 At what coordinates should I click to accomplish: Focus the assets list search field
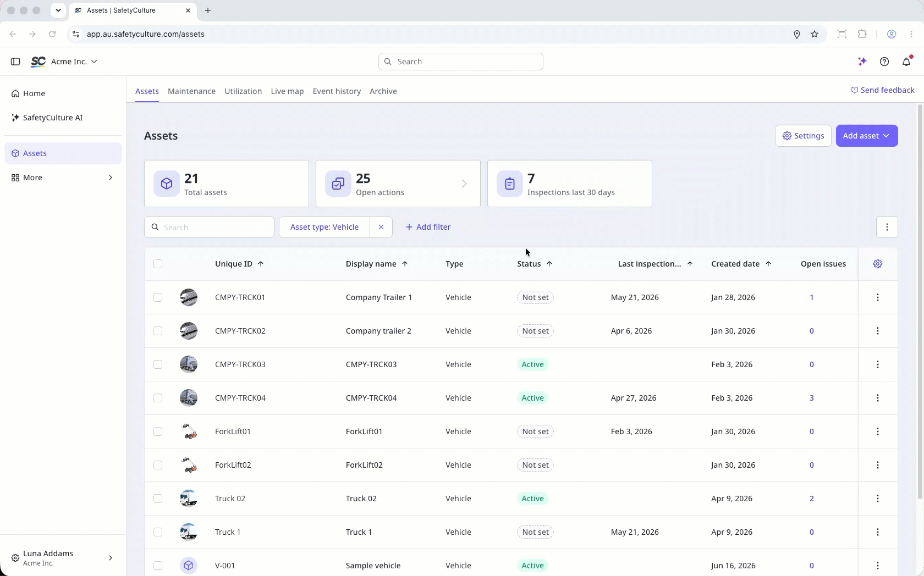tap(209, 227)
